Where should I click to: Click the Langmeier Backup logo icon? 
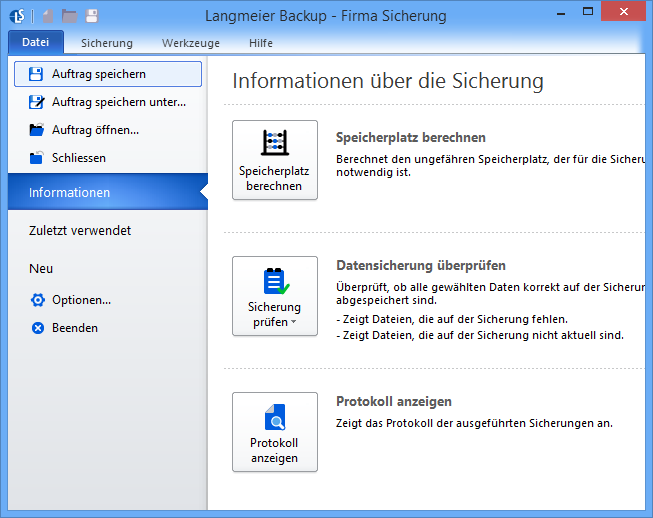click(x=18, y=16)
